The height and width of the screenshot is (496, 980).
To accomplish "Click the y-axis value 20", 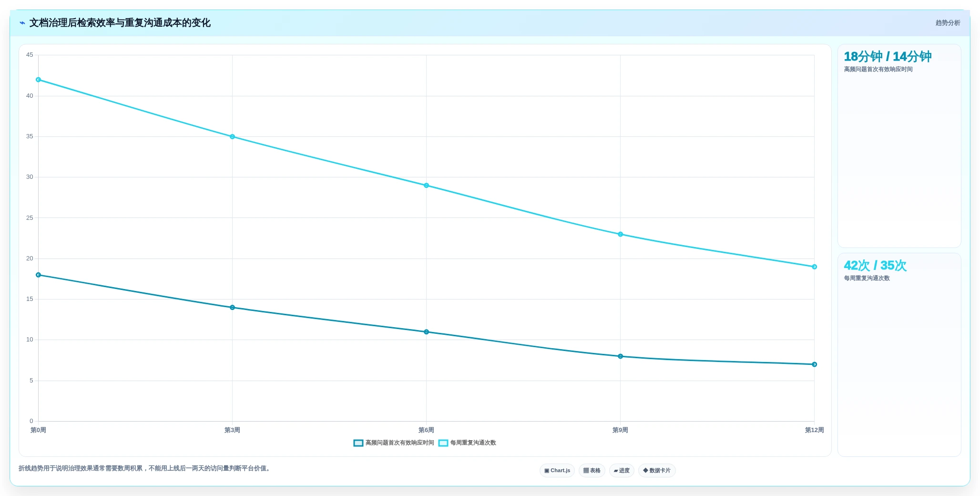I will tap(30, 258).
